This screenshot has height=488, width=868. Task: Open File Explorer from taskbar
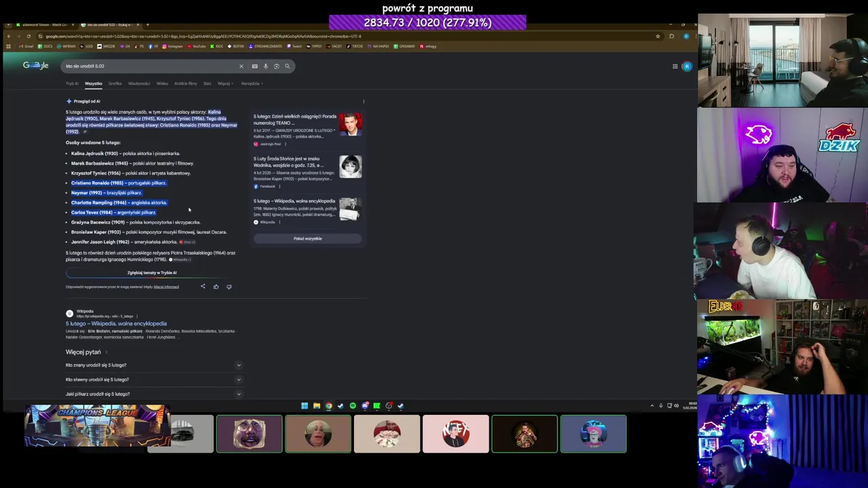(x=317, y=405)
